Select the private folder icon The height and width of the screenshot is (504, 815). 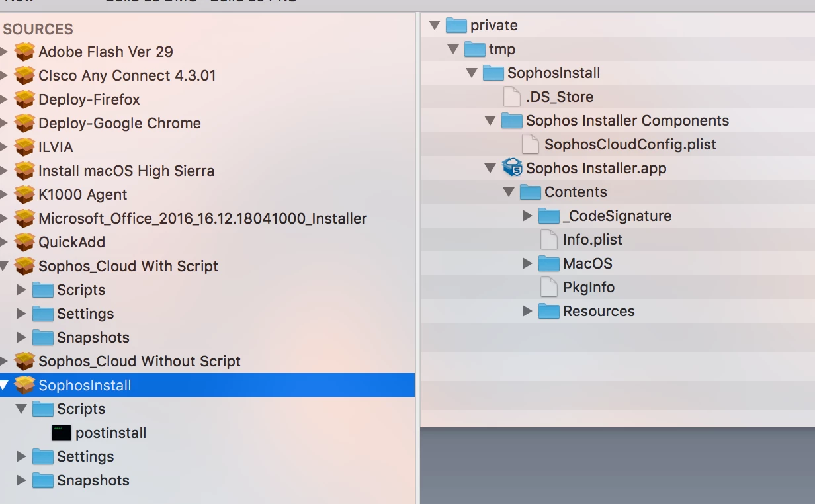(x=456, y=25)
